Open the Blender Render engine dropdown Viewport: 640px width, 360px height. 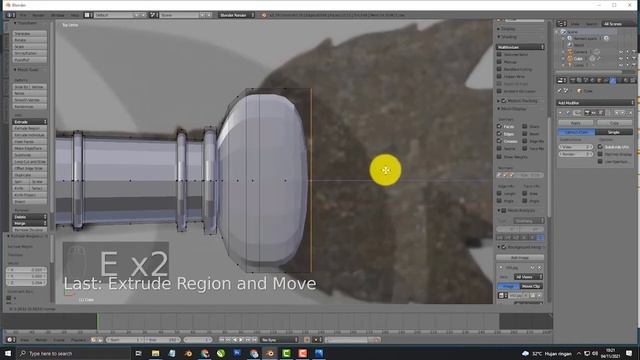click(237, 15)
